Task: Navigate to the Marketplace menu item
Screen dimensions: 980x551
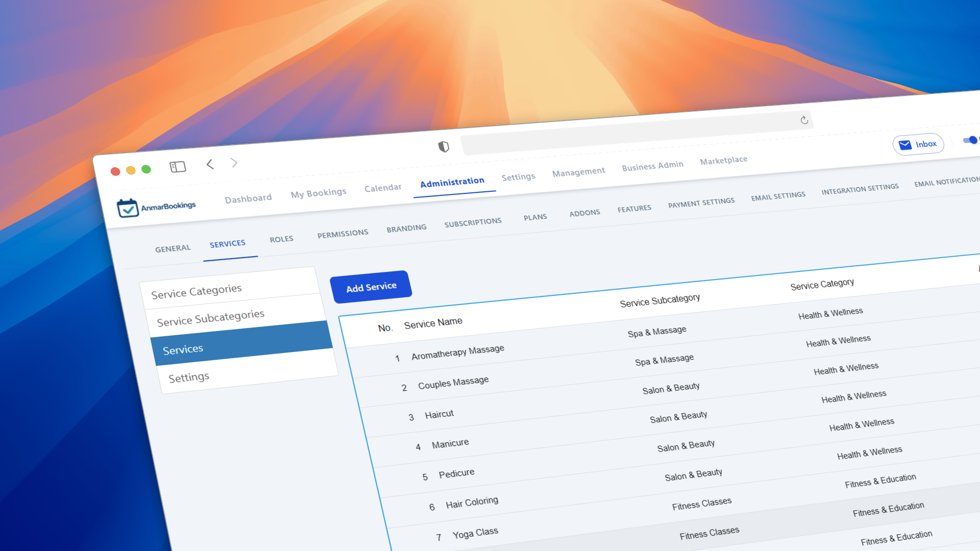Action: pos(723,160)
